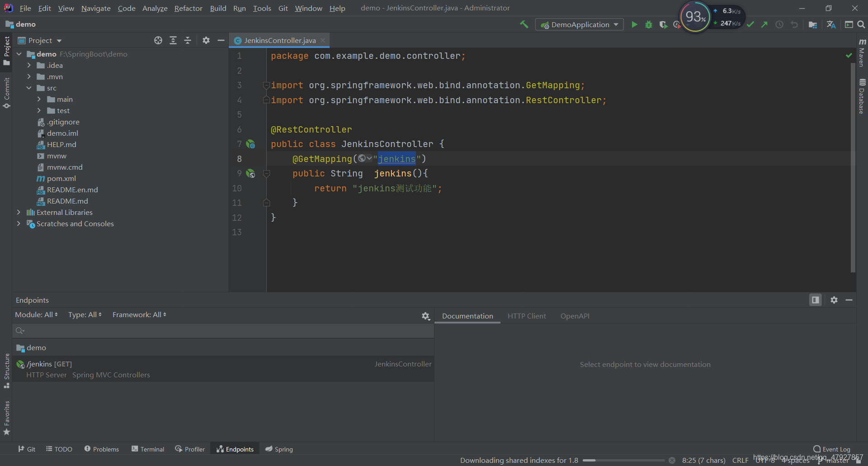Open the URL globe icon inside GetMapping

tap(364, 158)
